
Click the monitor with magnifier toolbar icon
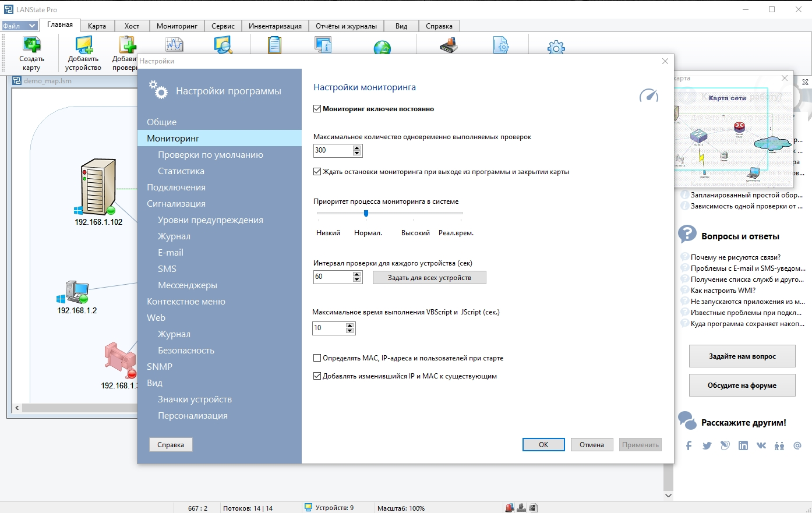click(x=223, y=45)
